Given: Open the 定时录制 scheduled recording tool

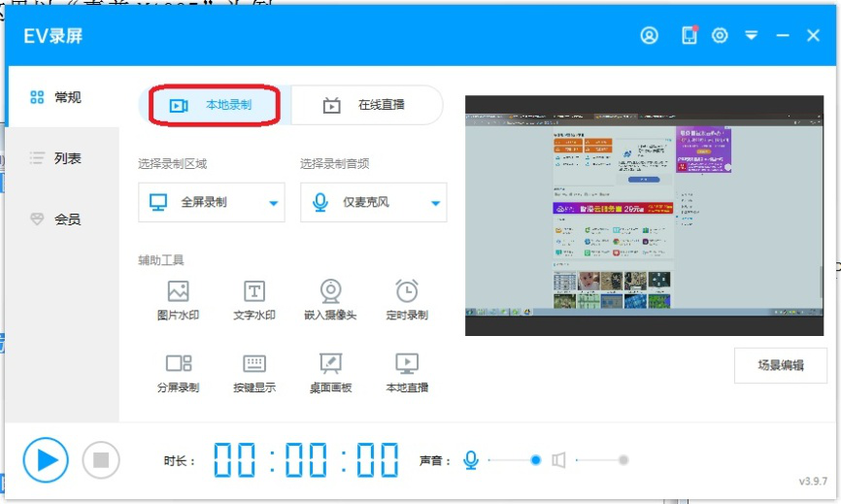Looking at the screenshot, I should (407, 300).
